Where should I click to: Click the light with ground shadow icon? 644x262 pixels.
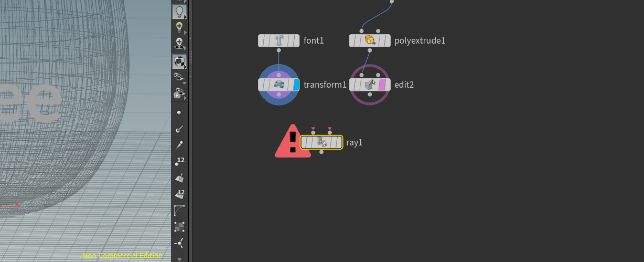click(x=179, y=43)
